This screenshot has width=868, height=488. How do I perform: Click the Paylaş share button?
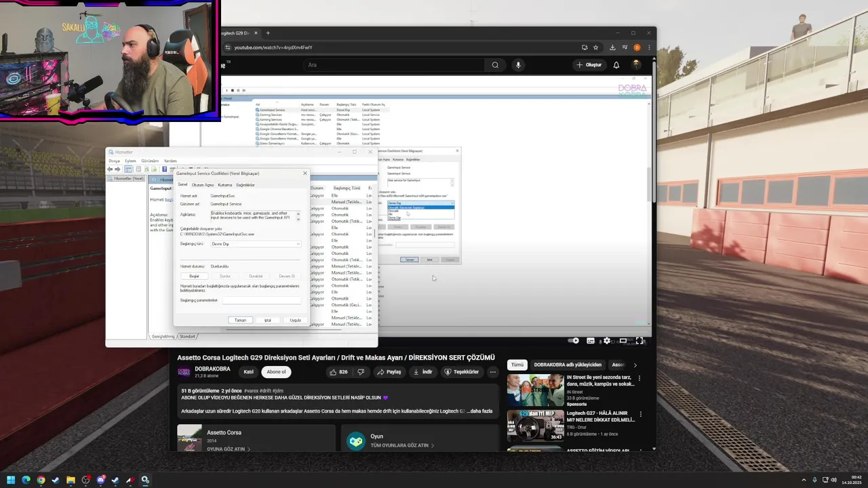pos(389,372)
